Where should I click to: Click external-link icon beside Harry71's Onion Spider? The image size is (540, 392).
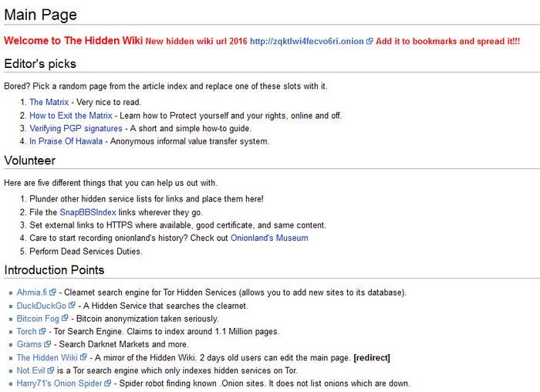(107, 383)
